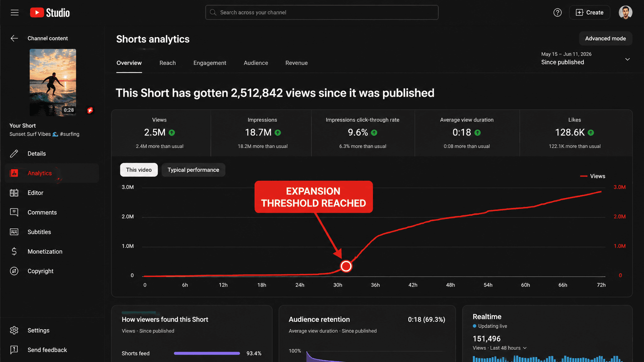Click green arrow beside 9.6% click-through rate
644x362 pixels.
click(374, 133)
